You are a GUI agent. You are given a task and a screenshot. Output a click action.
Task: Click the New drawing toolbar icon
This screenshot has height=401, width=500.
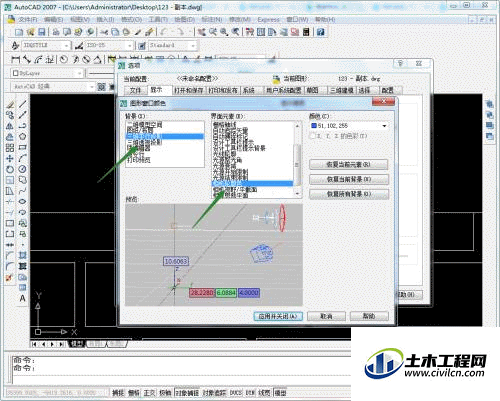(19, 32)
